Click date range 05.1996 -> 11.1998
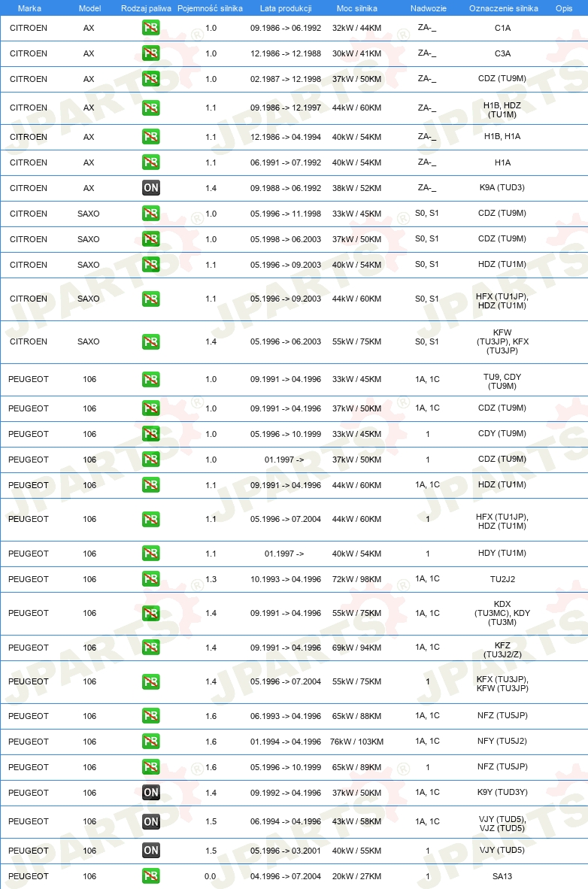 (286, 214)
